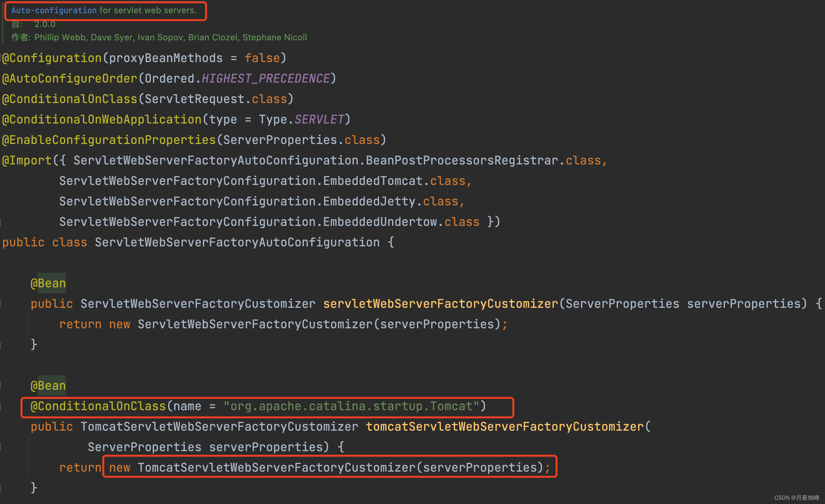Click ServerProperties.class in @EnableConfigurationProperties
The width and height of the screenshot is (825, 504).
point(302,140)
